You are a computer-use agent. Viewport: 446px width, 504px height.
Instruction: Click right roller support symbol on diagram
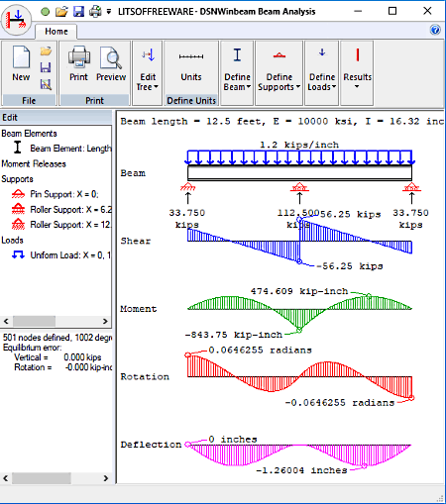pos(411,187)
